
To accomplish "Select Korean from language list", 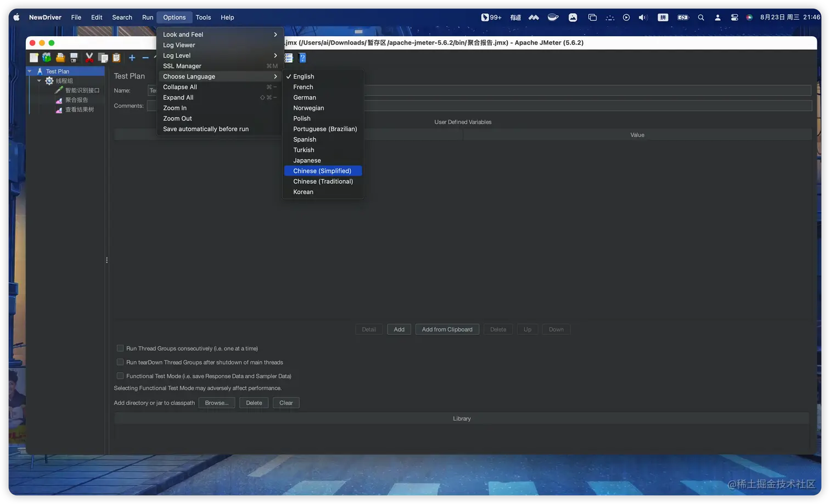I will (x=323, y=192).
